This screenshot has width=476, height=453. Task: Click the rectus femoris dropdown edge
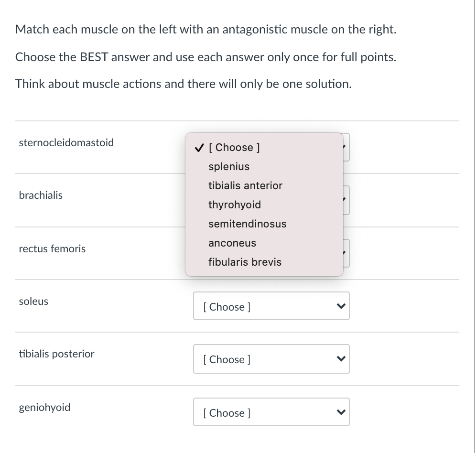tap(346, 253)
